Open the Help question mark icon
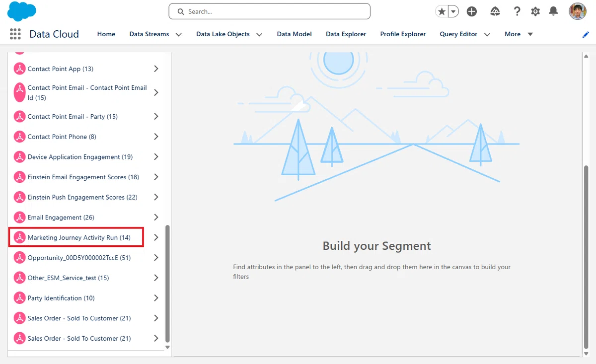 click(x=517, y=11)
